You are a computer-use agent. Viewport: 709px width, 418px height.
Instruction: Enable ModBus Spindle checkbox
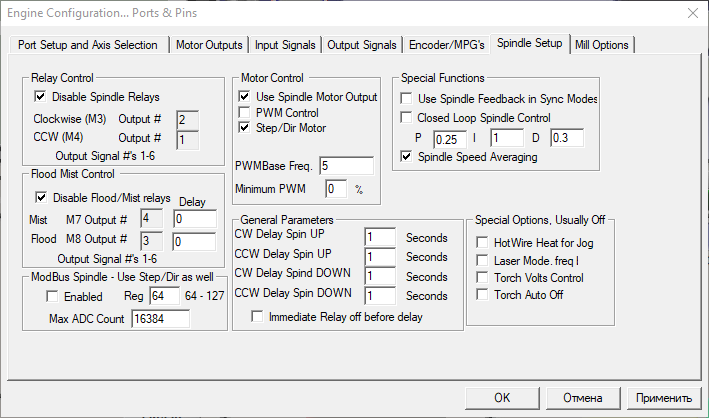point(53,297)
